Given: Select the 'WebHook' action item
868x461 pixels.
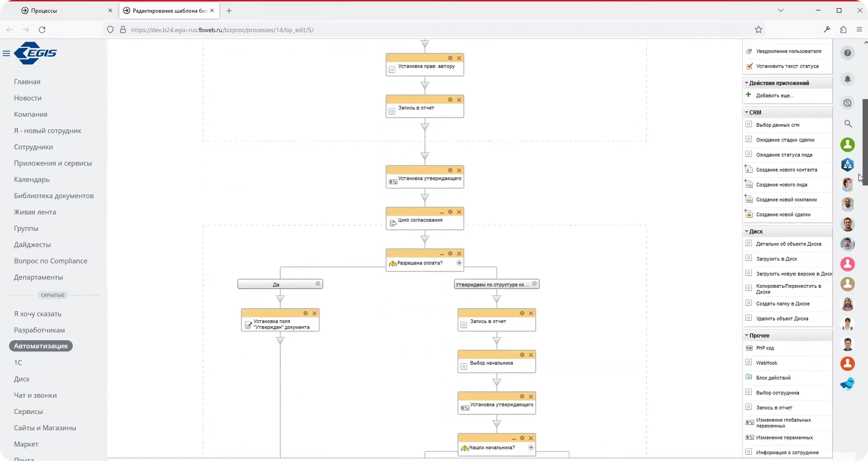Looking at the screenshot, I should pyautogui.click(x=766, y=363).
